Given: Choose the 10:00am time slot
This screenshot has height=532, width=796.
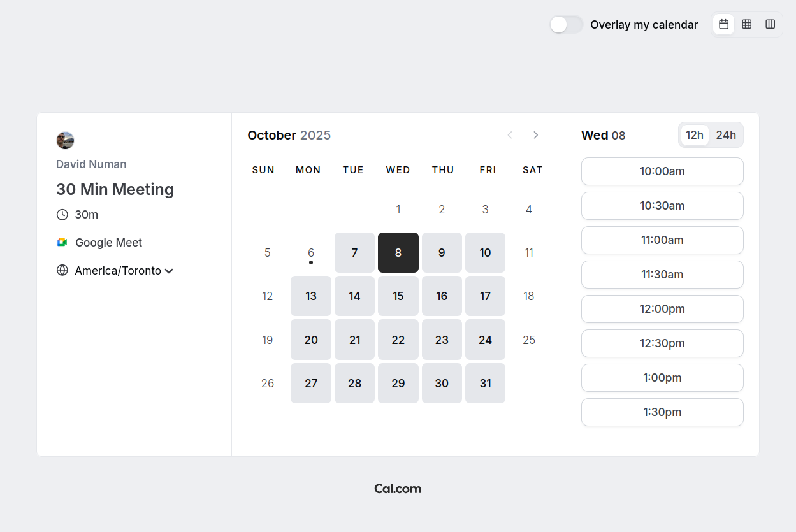Looking at the screenshot, I should pyautogui.click(x=662, y=171).
